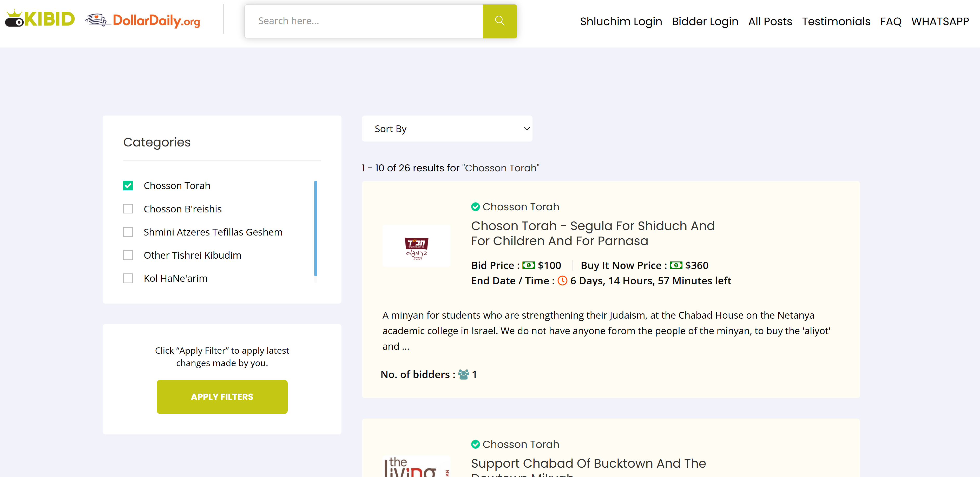This screenshot has height=477, width=980.
Task: Go to the Testimonials page
Action: click(x=836, y=22)
